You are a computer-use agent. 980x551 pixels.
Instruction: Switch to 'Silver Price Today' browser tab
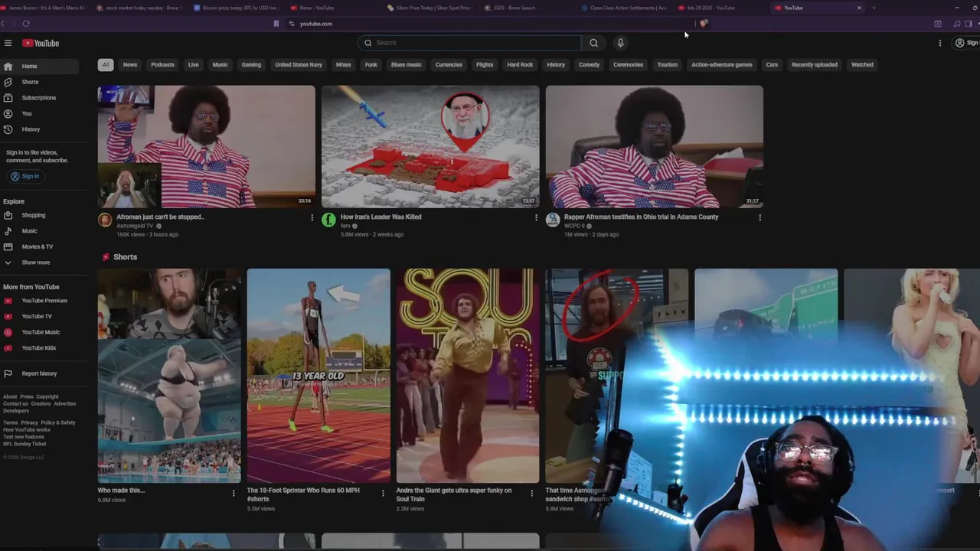click(x=430, y=8)
